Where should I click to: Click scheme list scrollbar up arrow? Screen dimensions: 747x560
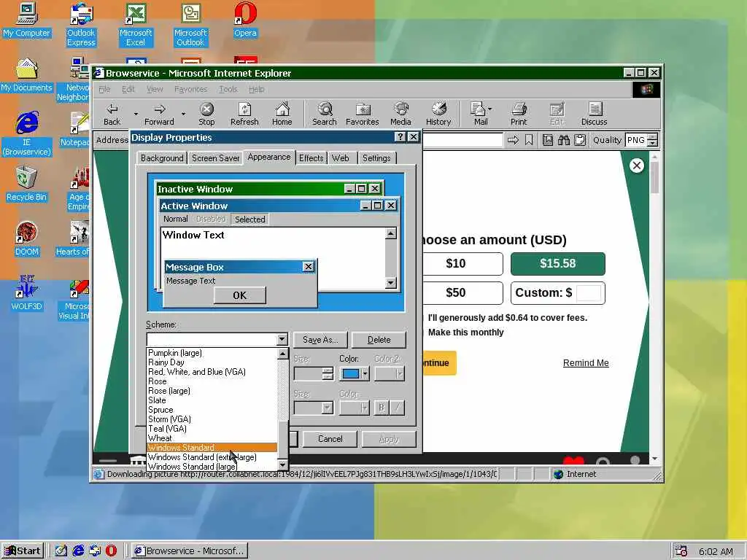pos(282,354)
